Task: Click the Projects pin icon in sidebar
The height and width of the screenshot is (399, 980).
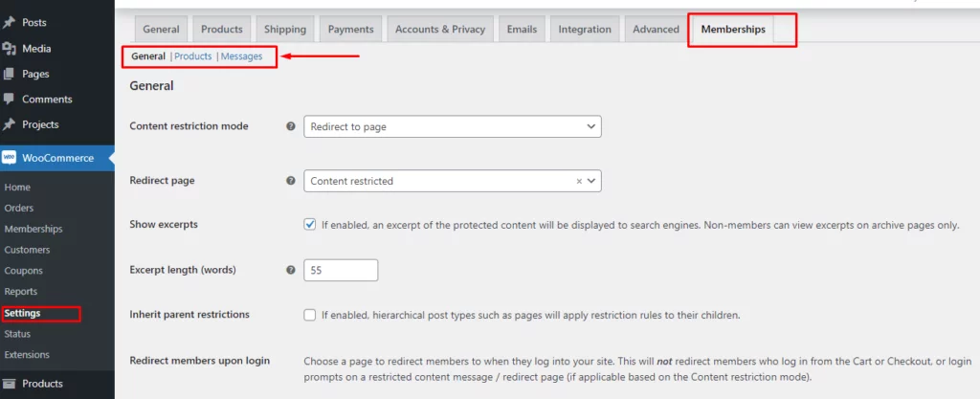Action: (9, 124)
